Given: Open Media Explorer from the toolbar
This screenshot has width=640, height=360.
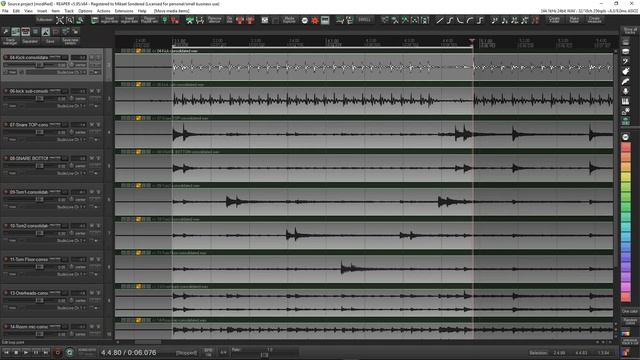Looking at the screenshot, I should (x=289, y=20).
